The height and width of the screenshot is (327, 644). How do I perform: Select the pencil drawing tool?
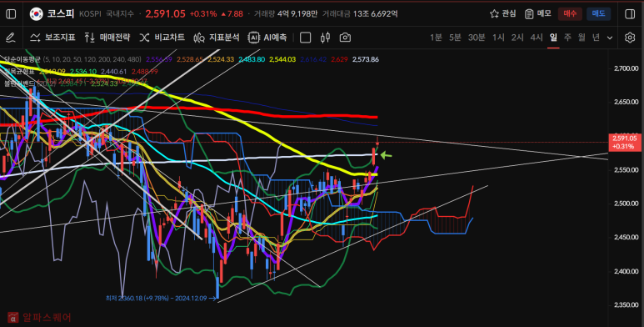coord(10,38)
